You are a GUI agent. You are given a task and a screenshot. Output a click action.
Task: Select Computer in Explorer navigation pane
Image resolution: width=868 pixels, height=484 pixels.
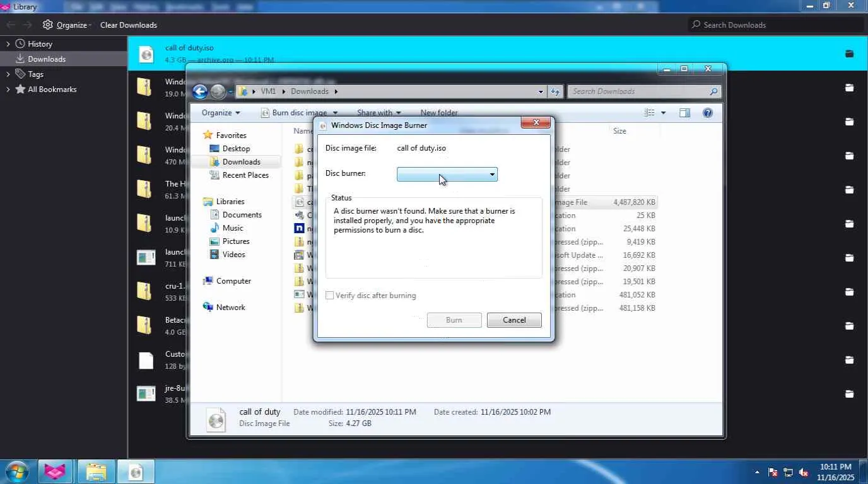233,281
